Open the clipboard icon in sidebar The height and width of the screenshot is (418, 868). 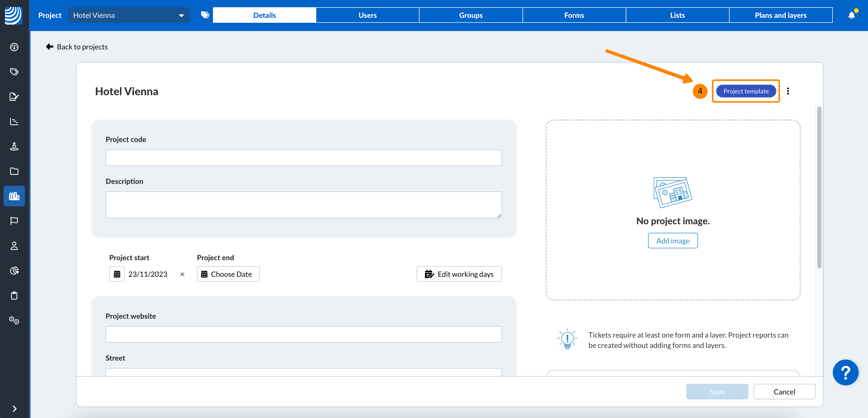pos(14,295)
